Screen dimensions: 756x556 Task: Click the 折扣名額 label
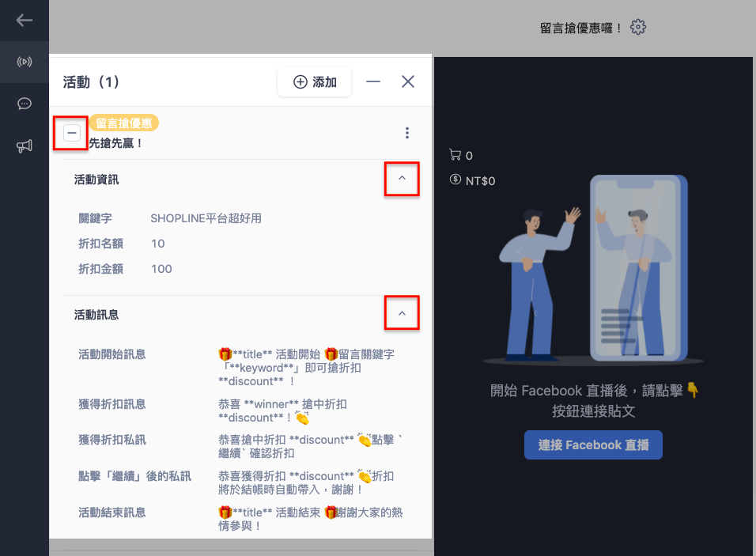pos(100,244)
